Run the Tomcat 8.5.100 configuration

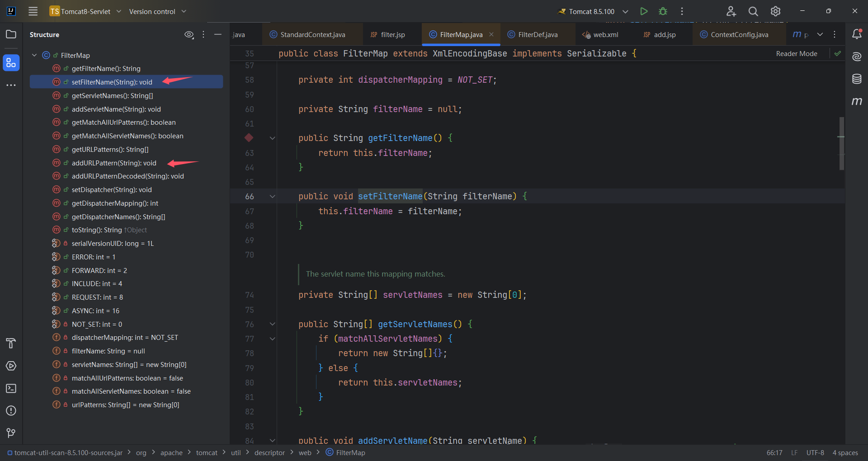click(644, 11)
